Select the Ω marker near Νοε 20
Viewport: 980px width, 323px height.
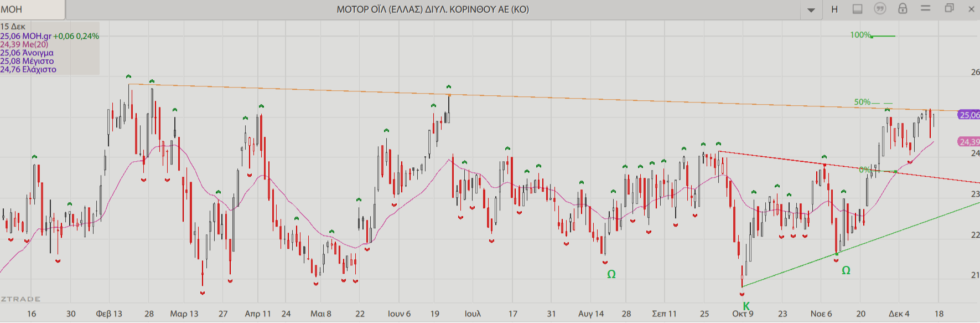point(846,270)
